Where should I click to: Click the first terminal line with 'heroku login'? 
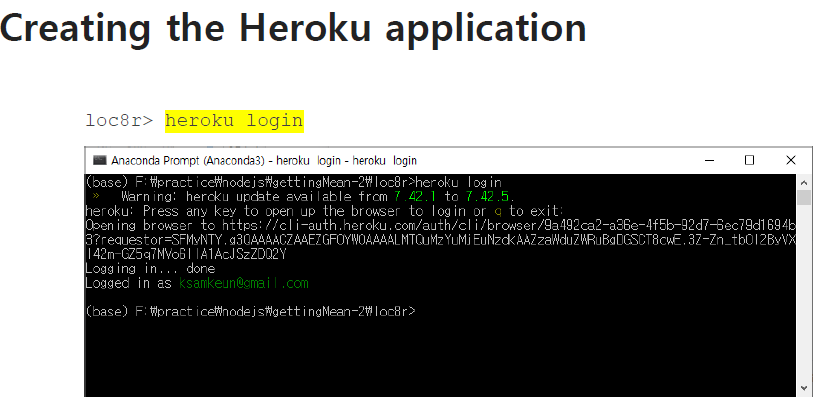coord(293,182)
